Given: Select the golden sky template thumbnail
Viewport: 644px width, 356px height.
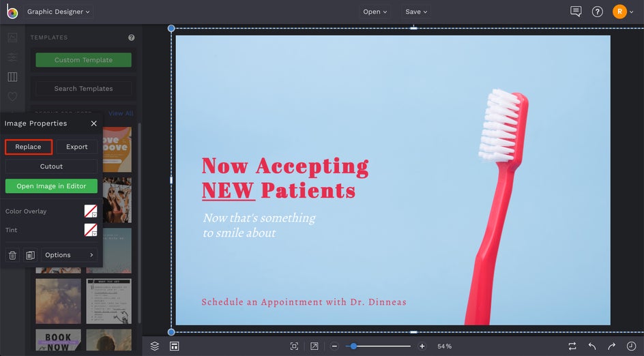Looking at the screenshot, I should click(x=58, y=301).
